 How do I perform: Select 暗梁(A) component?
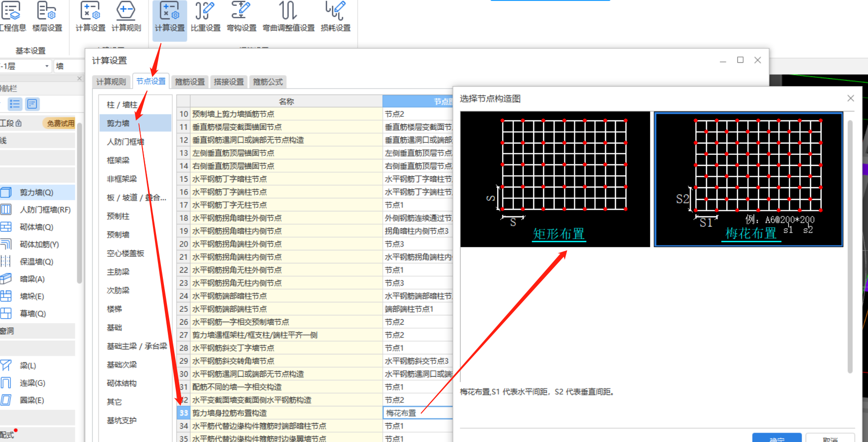point(38,279)
